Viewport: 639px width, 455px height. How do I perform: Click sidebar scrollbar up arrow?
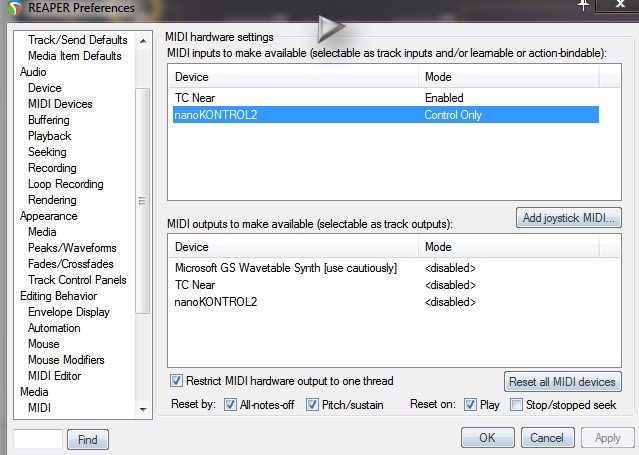(143, 41)
